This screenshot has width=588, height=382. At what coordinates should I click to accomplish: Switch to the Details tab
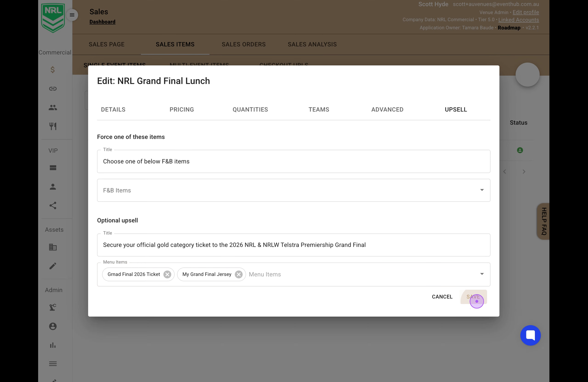pyautogui.click(x=113, y=110)
